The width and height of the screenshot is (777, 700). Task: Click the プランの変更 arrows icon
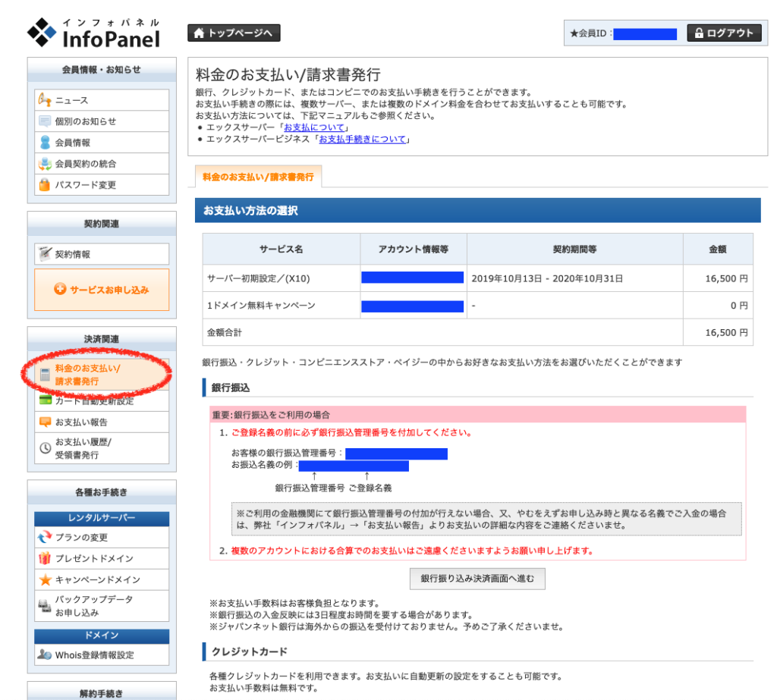(45, 537)
